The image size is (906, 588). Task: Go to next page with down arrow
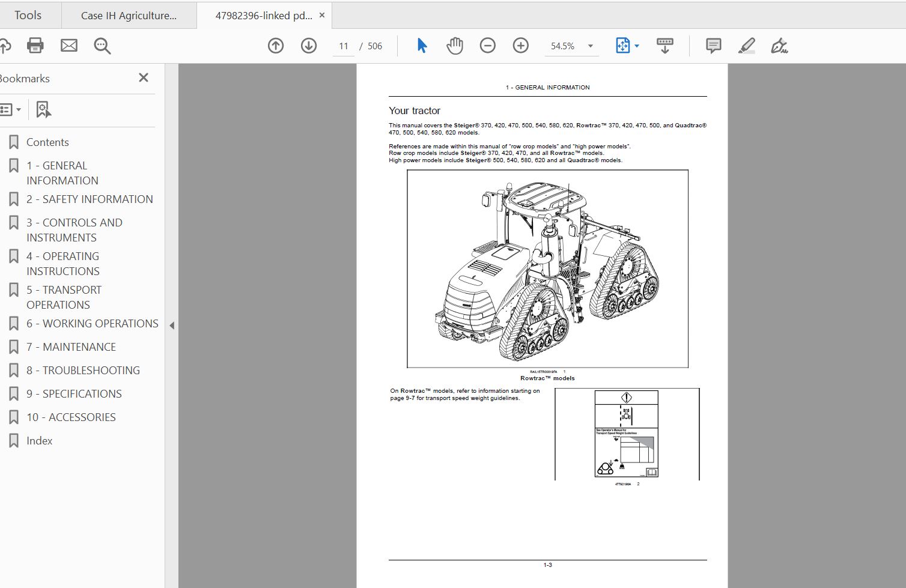pos(309,46)
